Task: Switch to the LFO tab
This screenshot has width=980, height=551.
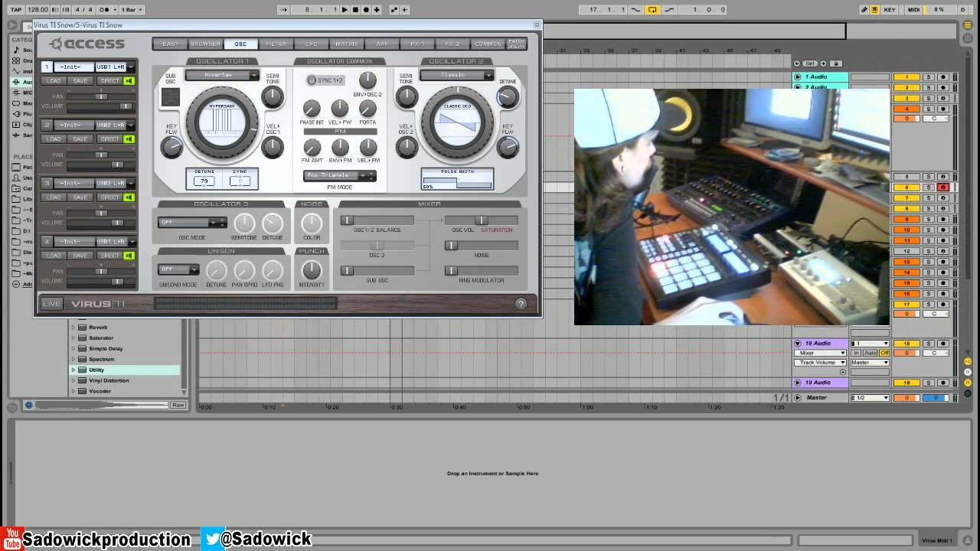Action: coord(311,44)
